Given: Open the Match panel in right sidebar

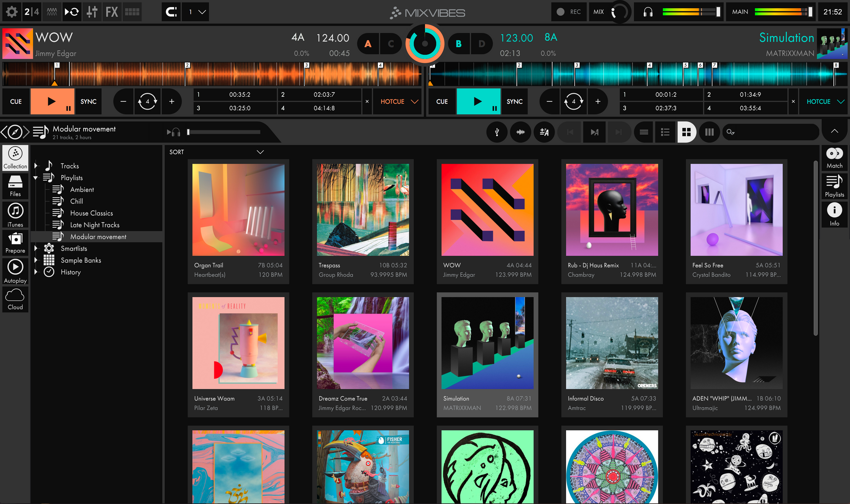Looking at the screenshot, I should pos(834,157).
